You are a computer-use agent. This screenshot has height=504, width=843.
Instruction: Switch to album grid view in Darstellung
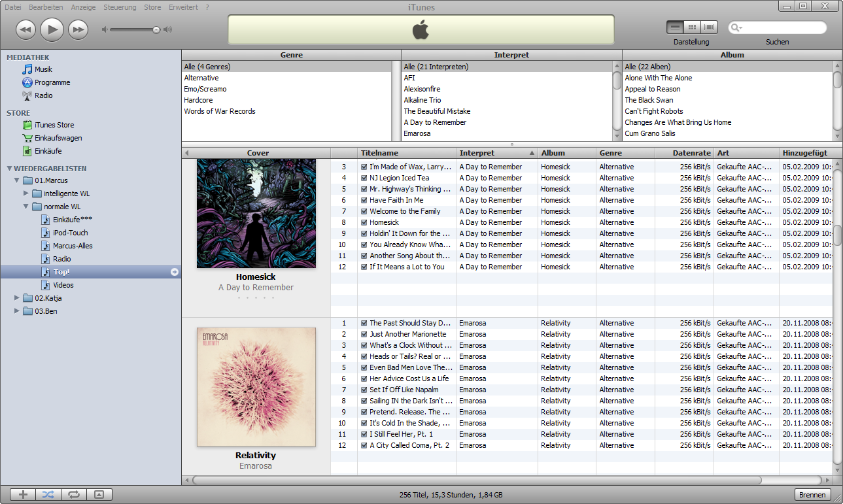(x=693, y=27)
